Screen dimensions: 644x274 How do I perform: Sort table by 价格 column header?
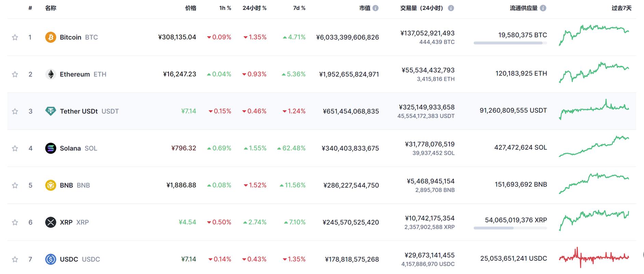coord(190,8)
